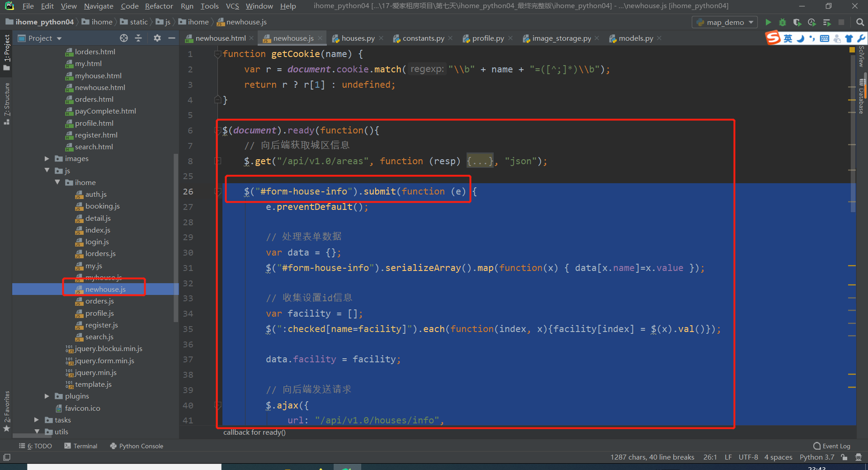Screen dimensions: 868x470
Task: Click the folded {...} code block
Action: coord(480,161)
